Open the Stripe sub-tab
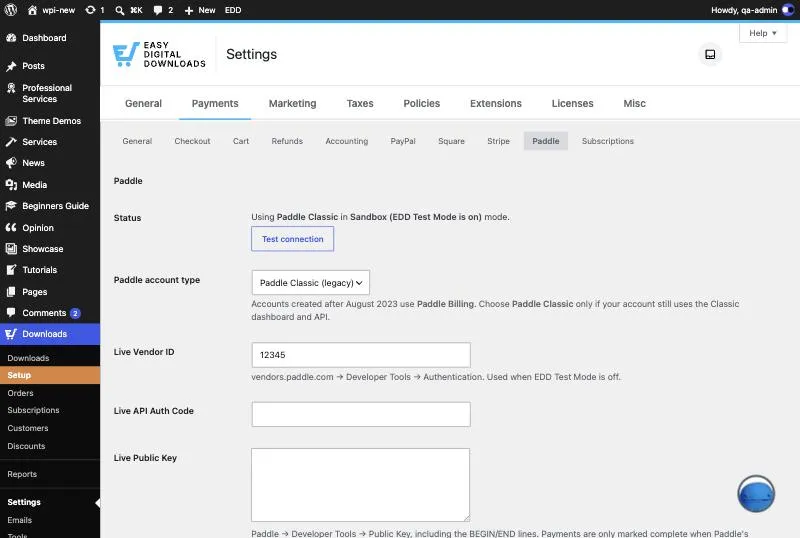 pos(498,141)
